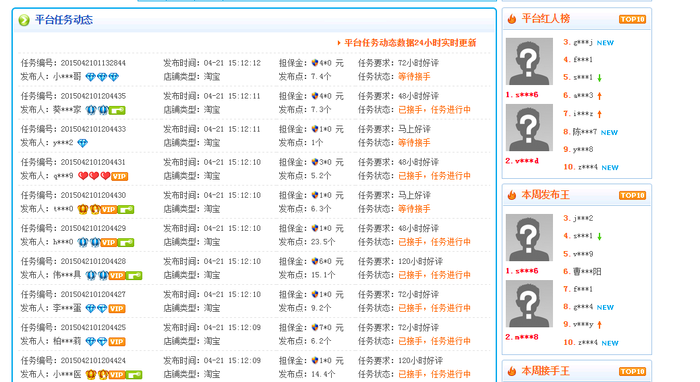Click 已接手,任务进行中 status for task 2015042101204435
This screenshot has width=700, height=382.
tap(434, 110)
